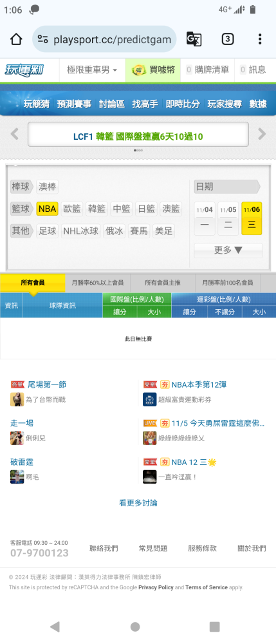
Task: Open the 討論區 navigation menu item
Action: 111,104
